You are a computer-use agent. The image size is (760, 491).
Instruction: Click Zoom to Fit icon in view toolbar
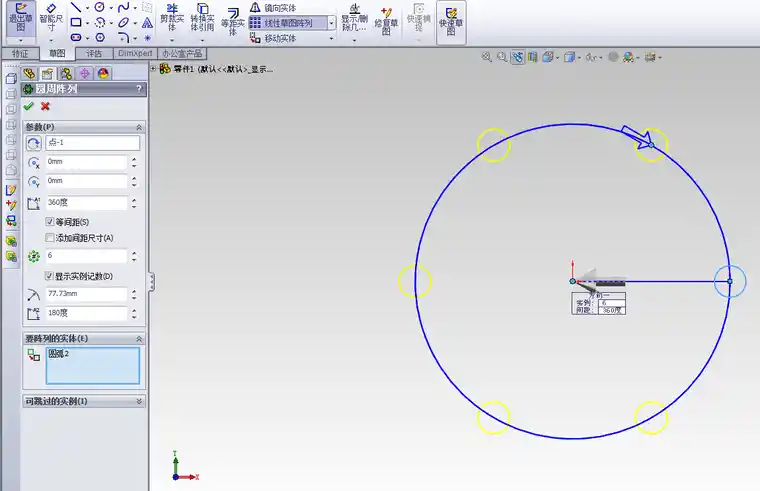pos(487,57)
